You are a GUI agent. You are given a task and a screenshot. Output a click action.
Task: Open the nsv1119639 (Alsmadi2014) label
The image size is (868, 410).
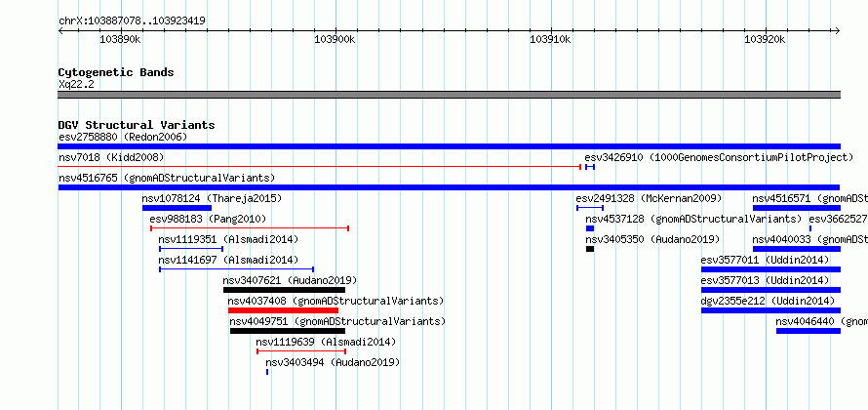(326, 342)
